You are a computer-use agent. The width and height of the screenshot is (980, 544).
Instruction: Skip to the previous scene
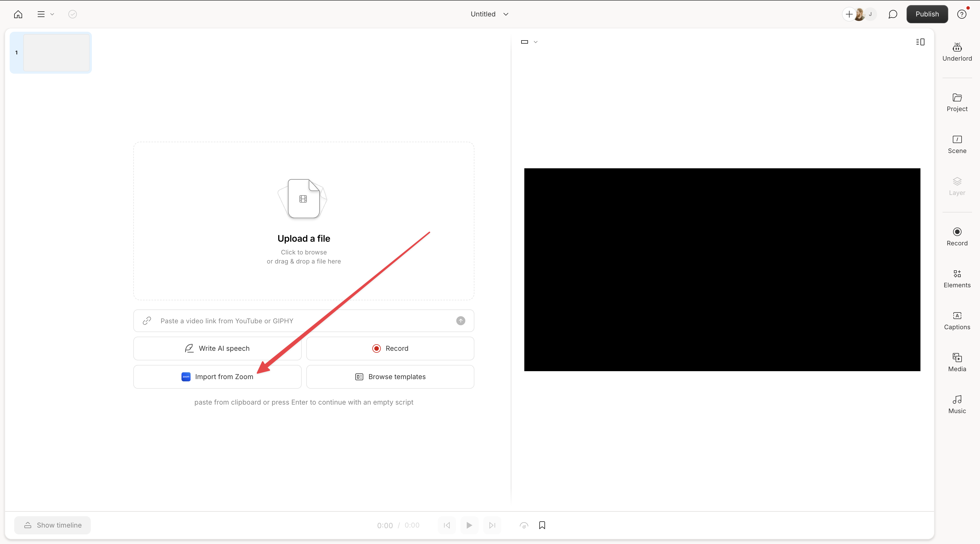tap(447, 525)
